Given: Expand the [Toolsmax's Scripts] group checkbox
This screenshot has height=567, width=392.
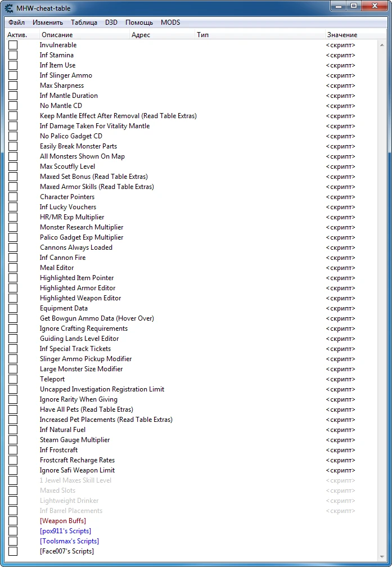Looking at the screenshot, I should click(x=13, y=541).
